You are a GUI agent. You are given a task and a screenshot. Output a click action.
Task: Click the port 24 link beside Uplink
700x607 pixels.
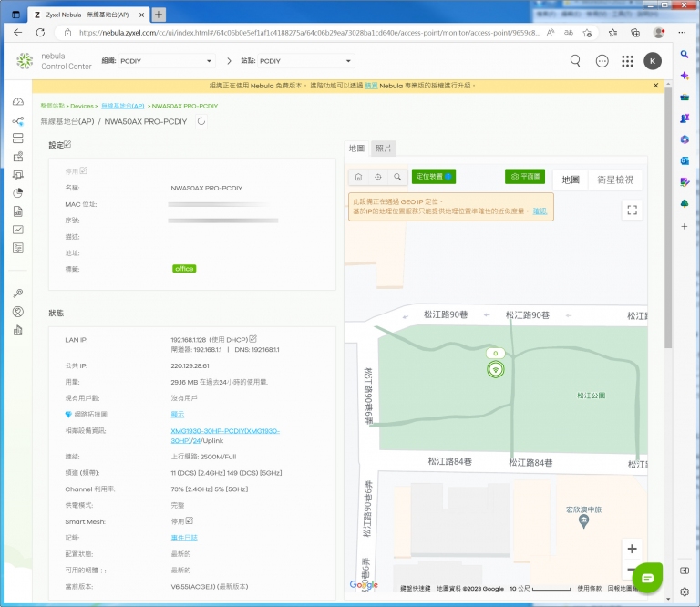point(196,441)
